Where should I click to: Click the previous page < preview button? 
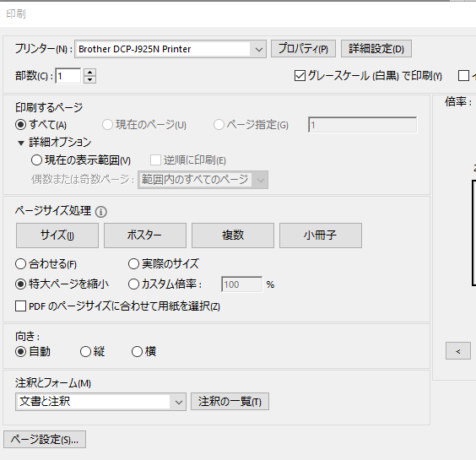click(458, 351)
